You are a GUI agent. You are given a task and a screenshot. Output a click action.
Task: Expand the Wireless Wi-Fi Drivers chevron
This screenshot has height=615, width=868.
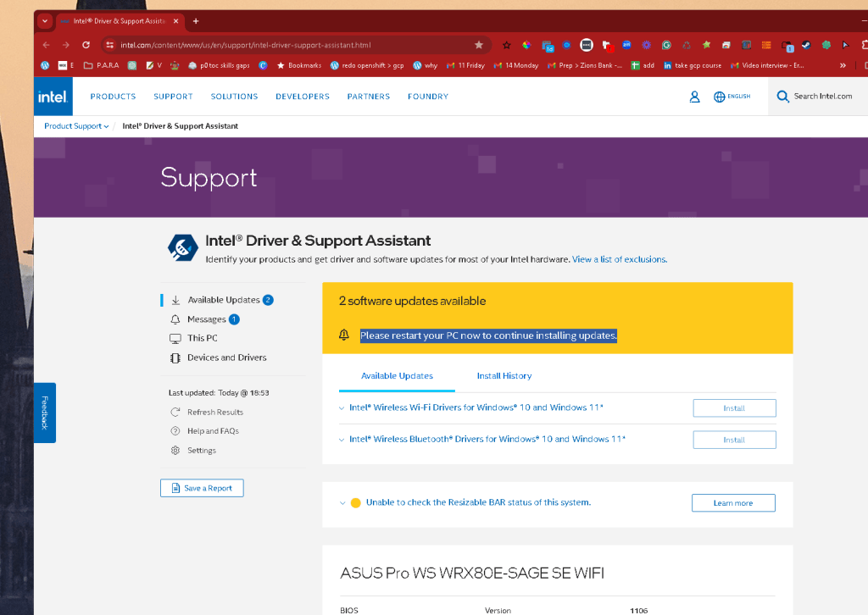342,408
